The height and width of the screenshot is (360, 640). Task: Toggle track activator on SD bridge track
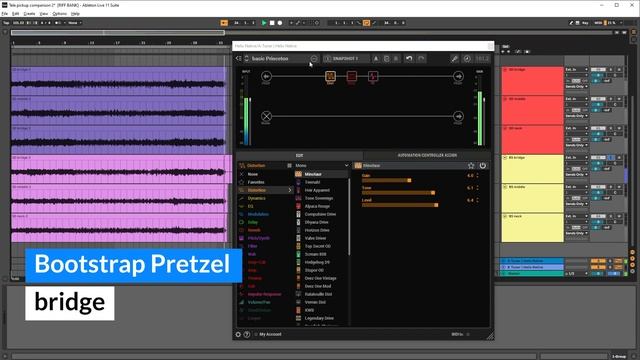tap(598, 70)
